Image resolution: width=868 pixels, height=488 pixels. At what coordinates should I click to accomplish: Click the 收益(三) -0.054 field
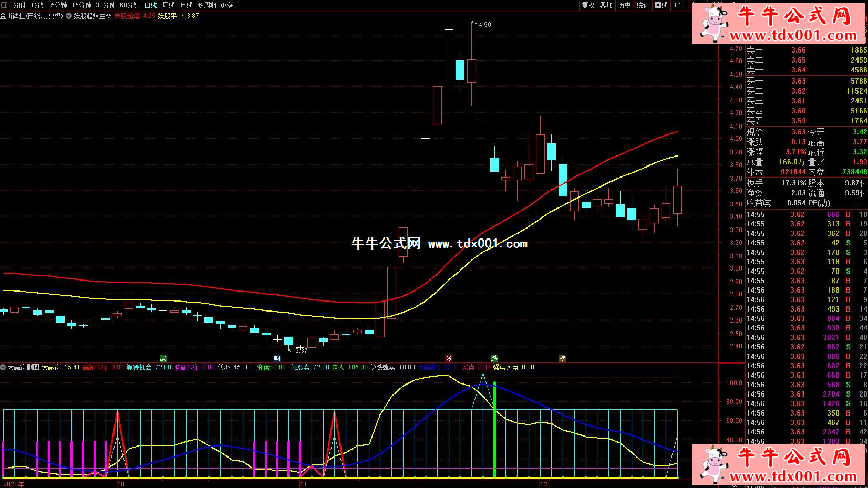coord(776,203)
